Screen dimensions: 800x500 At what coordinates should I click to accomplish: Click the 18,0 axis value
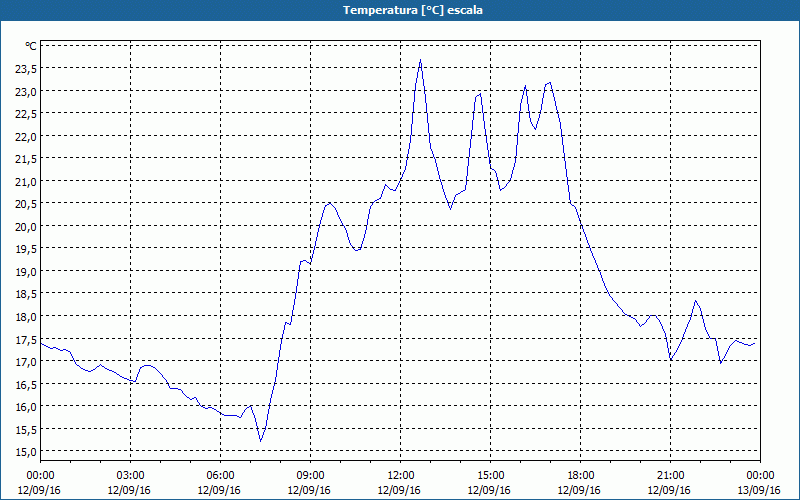point(26,316)
